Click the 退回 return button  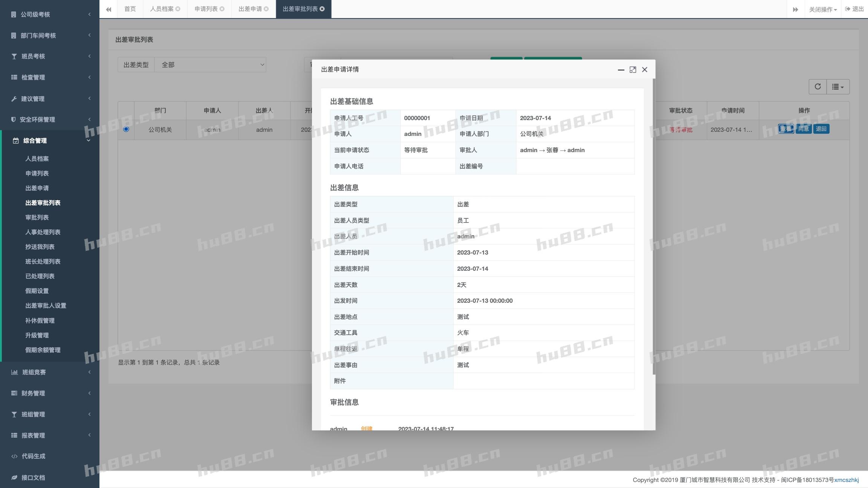click(x=821, y=129)
